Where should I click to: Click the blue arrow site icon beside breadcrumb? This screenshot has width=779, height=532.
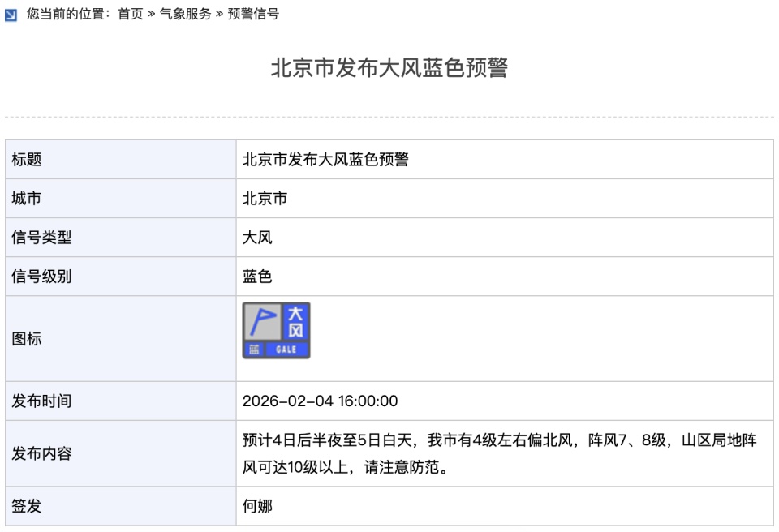tap(11, 13)
